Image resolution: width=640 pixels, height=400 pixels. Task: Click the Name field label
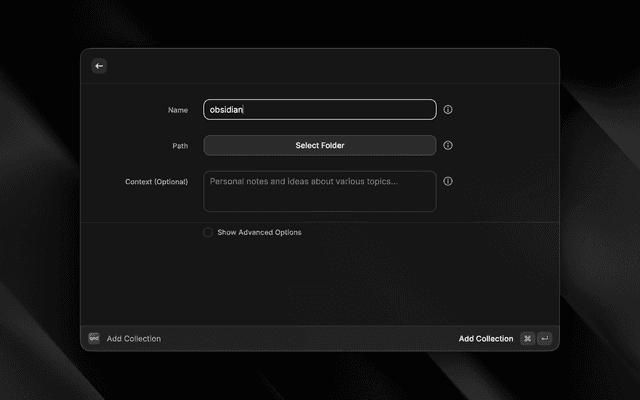coord(178,110)
